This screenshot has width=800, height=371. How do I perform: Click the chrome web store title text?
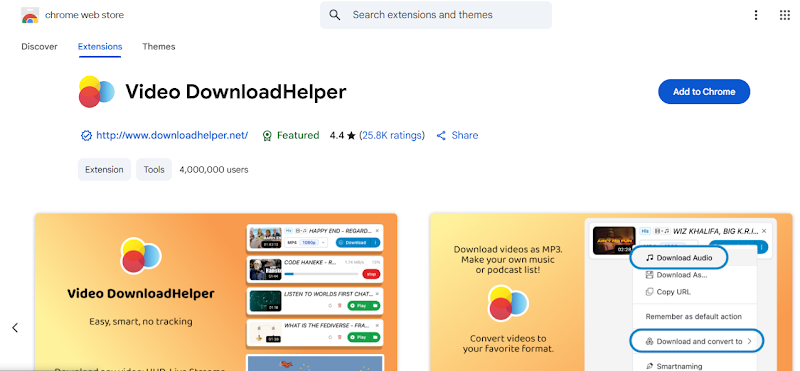(85, 15)
